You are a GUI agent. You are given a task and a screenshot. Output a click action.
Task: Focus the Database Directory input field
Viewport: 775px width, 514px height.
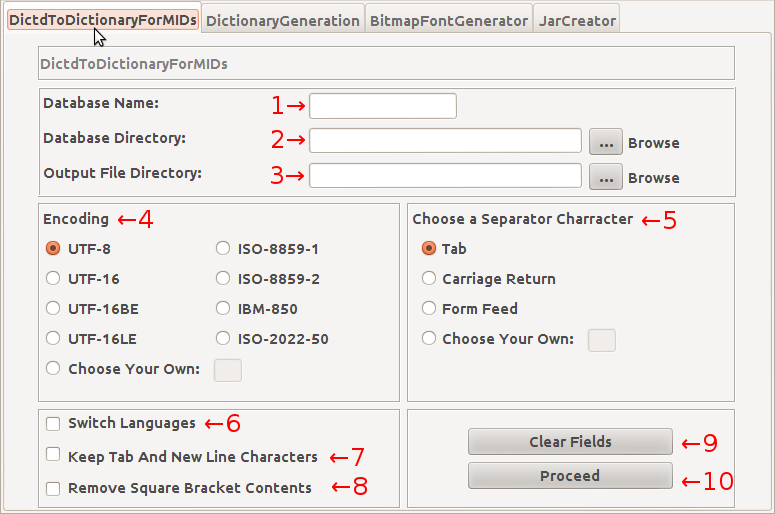coord(444,140)
